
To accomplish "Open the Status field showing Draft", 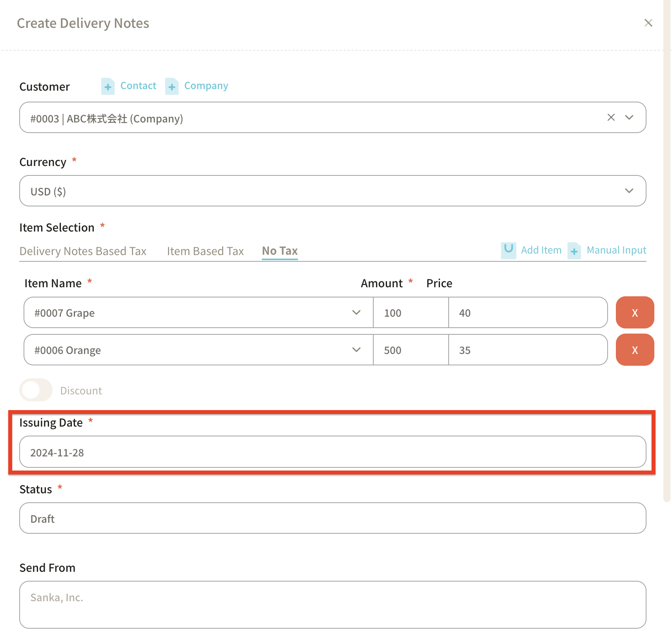I will point(332,518).
